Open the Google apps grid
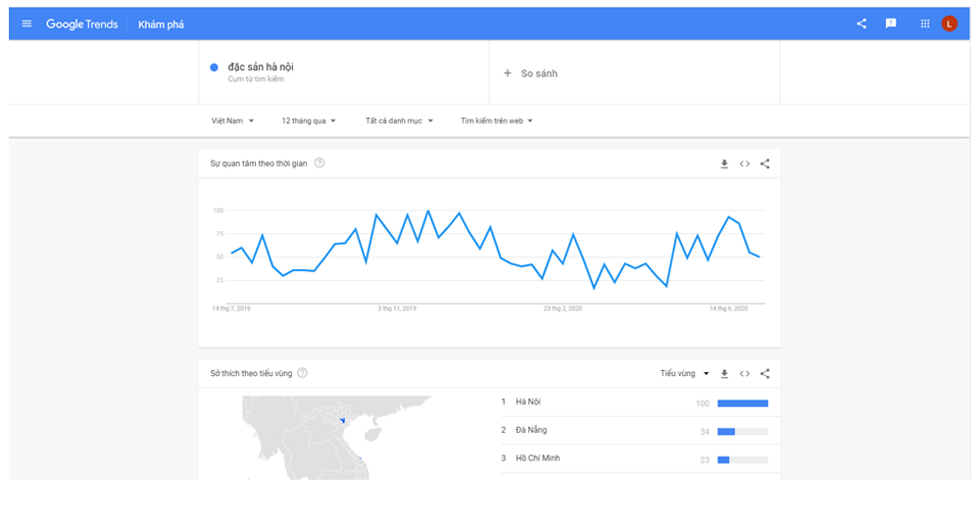Image resolution: width=980 pixels, height=514 pixels. 925,23
